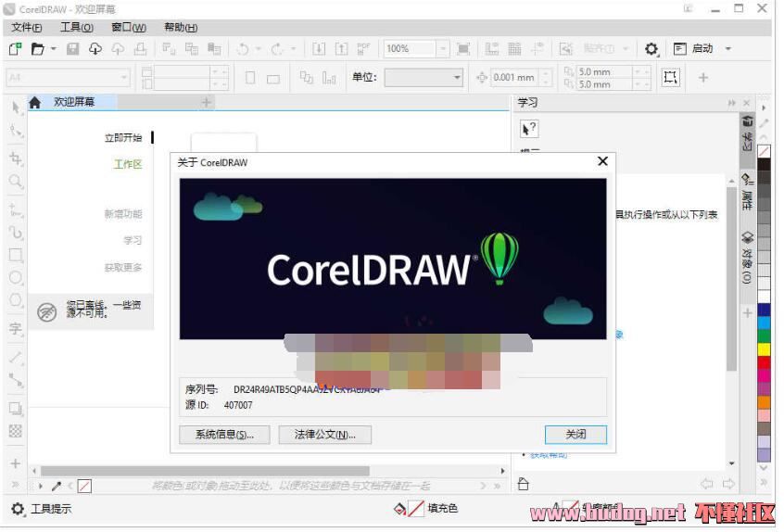Expand the color palette downward arrow
The height and width of the screenshot is (532, 784).
[764, 468]
